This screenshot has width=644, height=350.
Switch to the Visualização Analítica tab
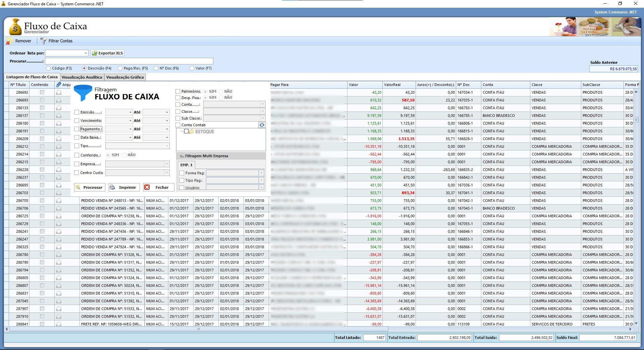tap(82, 77)
